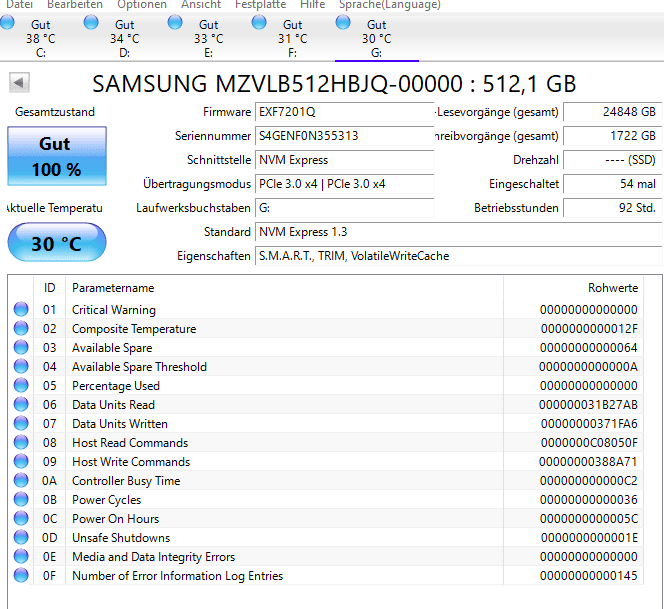The height and width of the screenshot is (609, 664).
Task: Click status icon of Data Units Written row
Action: (21, 424)
